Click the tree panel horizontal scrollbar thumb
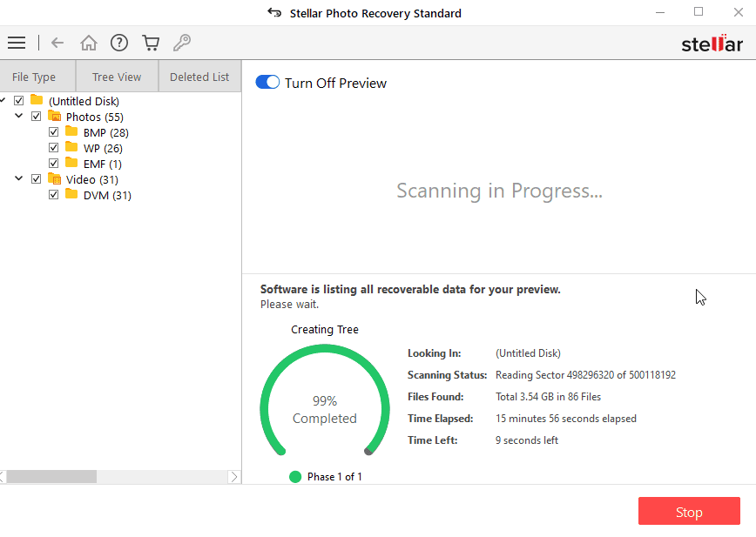The width and height of the screenshot is (756, 537). [51, 477]
